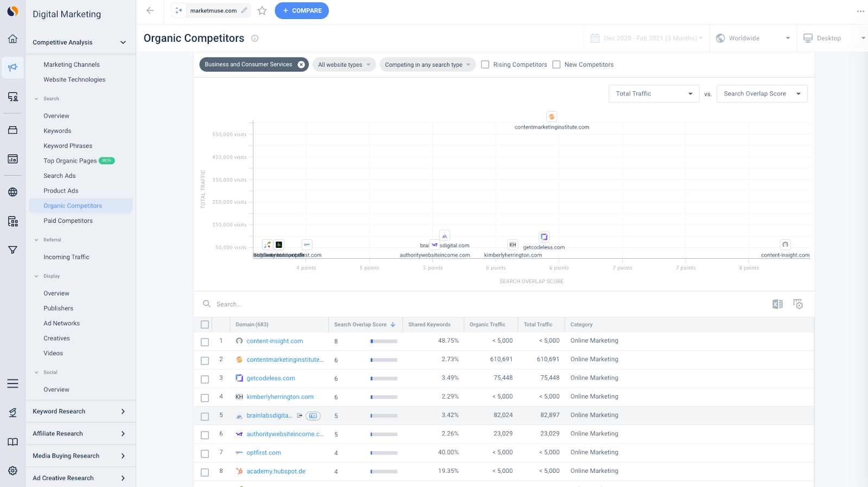Star marketmuse.com as favorite
The image size is (868, 487).
coord(262,10)
